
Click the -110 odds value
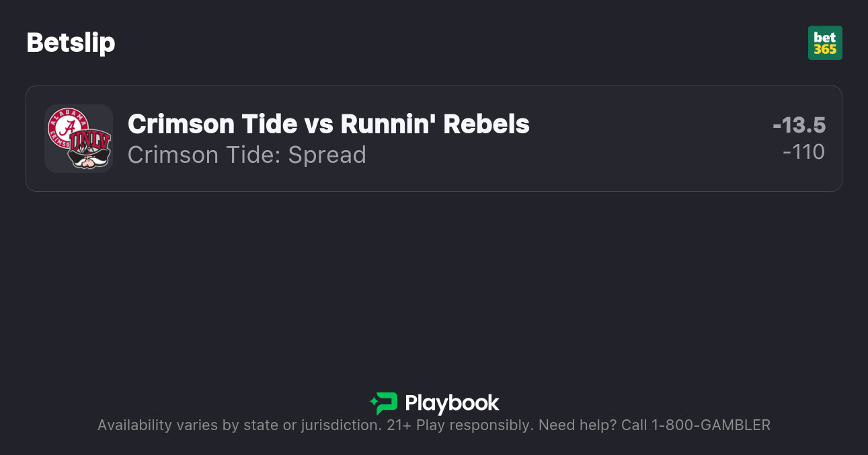coord(803,152)
